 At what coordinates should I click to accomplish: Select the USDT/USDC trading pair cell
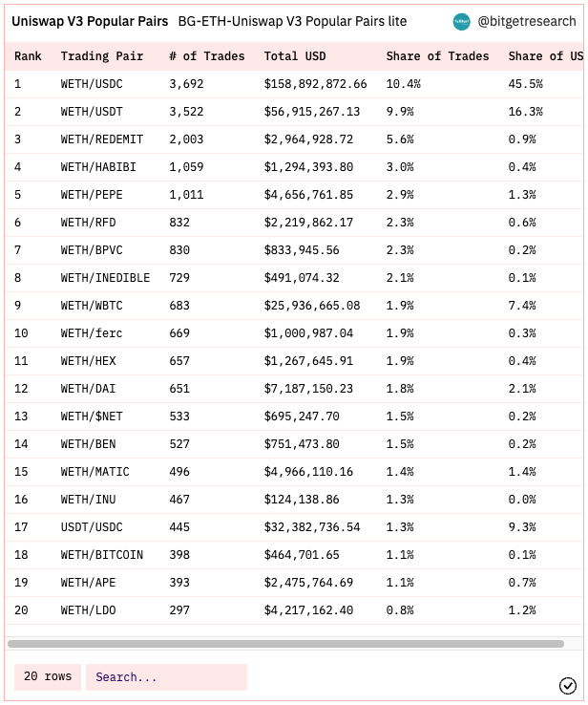(x=92, y=527)
